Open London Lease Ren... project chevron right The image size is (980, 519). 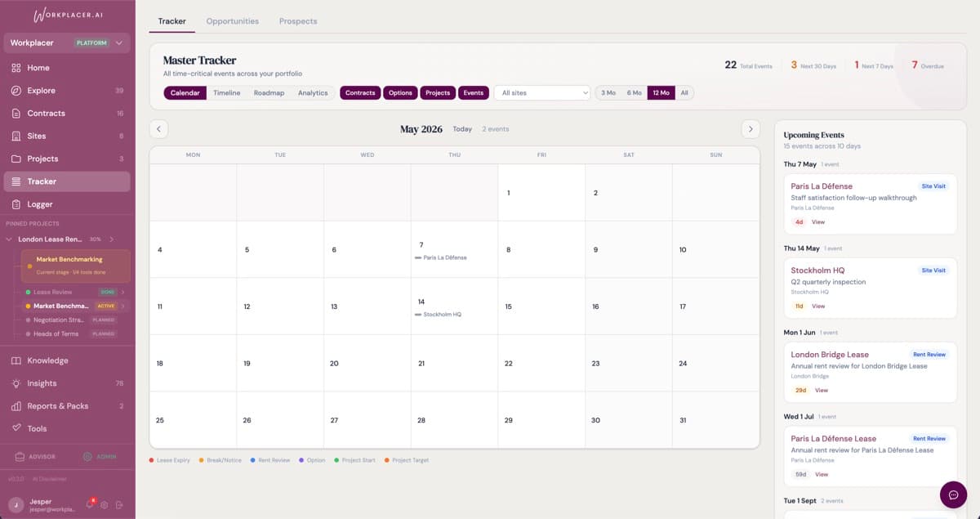(x=111, y=239)
